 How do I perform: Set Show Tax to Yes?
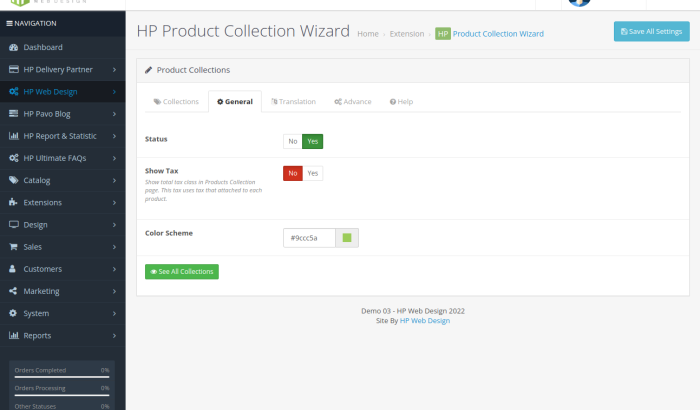[x=313, y=173]
